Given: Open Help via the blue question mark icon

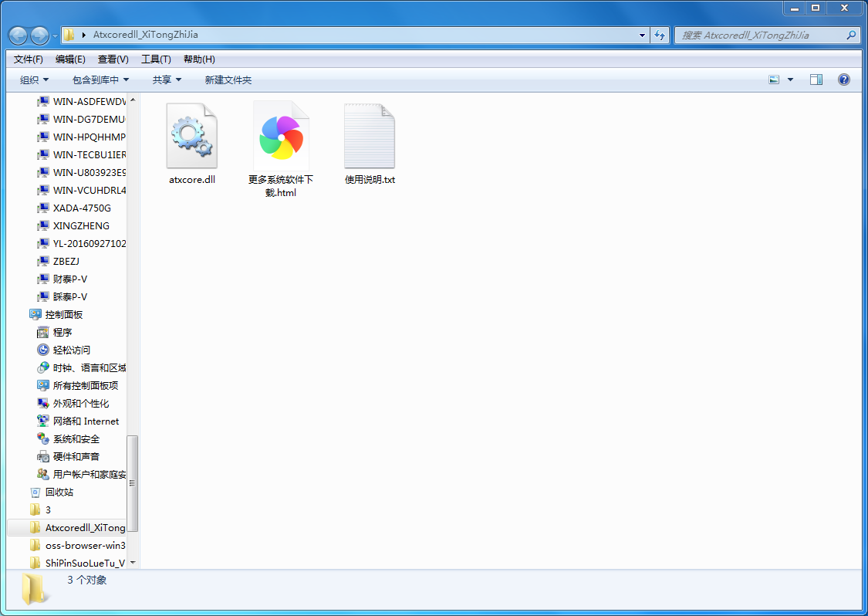Looking at the screenshot, I should [843, 80].
